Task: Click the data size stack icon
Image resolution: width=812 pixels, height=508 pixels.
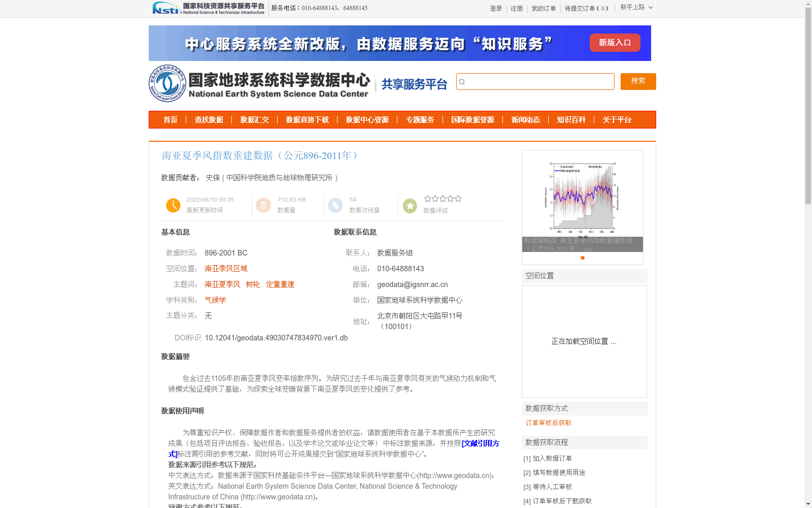Action: (263, 205)
